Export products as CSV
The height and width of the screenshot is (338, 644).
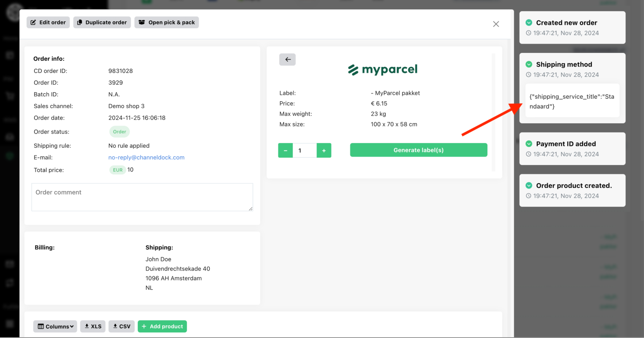click(x=122, y=327)
